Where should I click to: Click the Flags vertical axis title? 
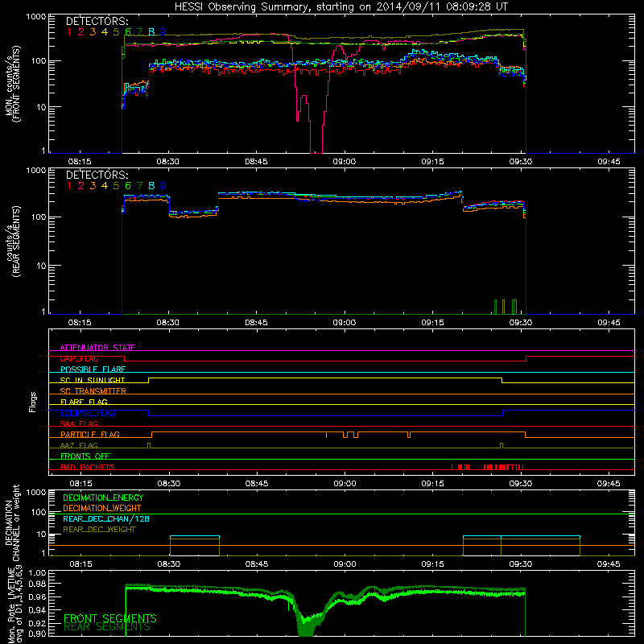(x=33, y=402)
